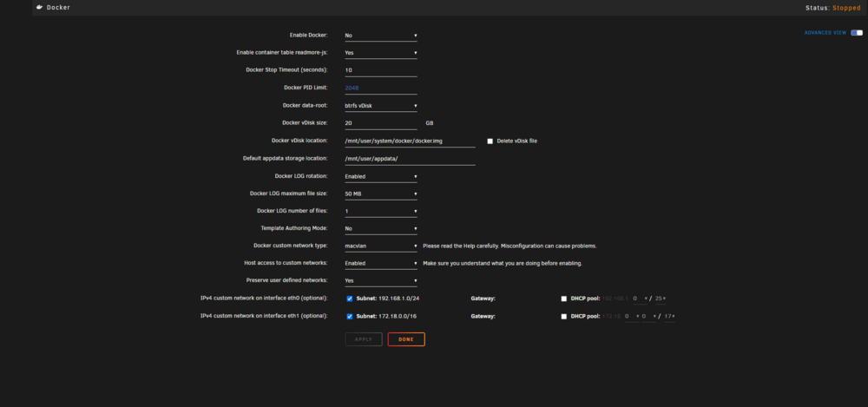Click the Docker Stop Timeout input field
This screenshot has height=407, width=868.
pos(381,70)
